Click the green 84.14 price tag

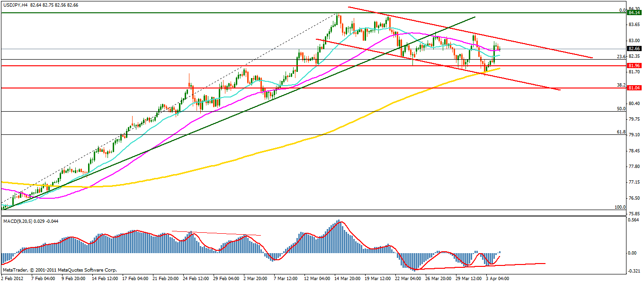pos(634,13)
